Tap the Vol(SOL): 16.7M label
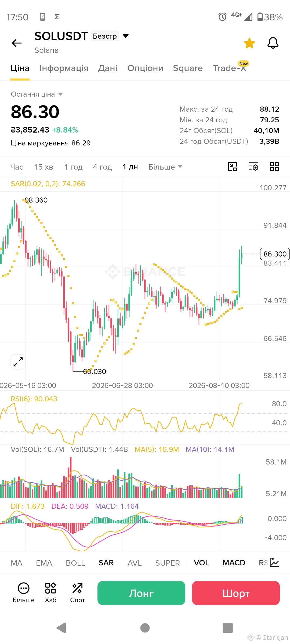 point(38,449)
